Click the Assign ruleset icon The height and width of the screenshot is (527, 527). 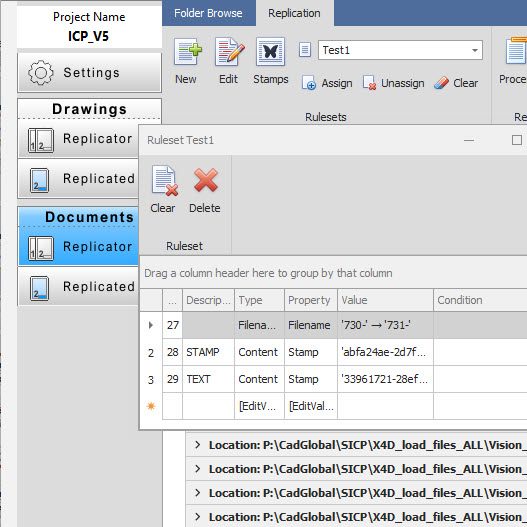click(x=309, y=83)
